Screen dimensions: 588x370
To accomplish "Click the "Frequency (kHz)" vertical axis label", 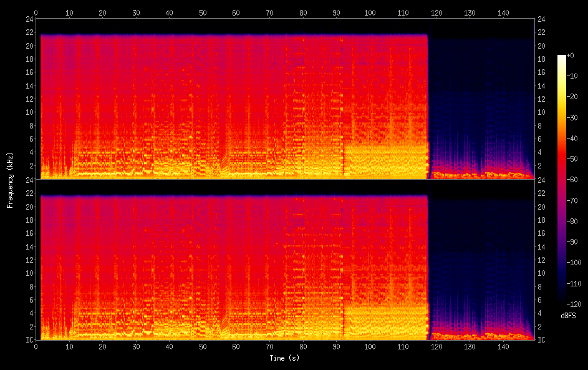I will point(10,179).
